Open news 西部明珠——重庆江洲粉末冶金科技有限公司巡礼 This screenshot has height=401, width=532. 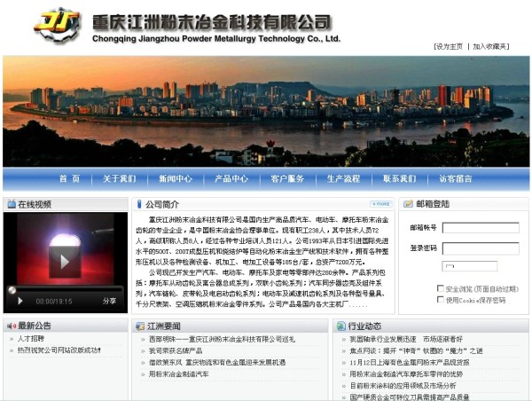coord(222,339)
